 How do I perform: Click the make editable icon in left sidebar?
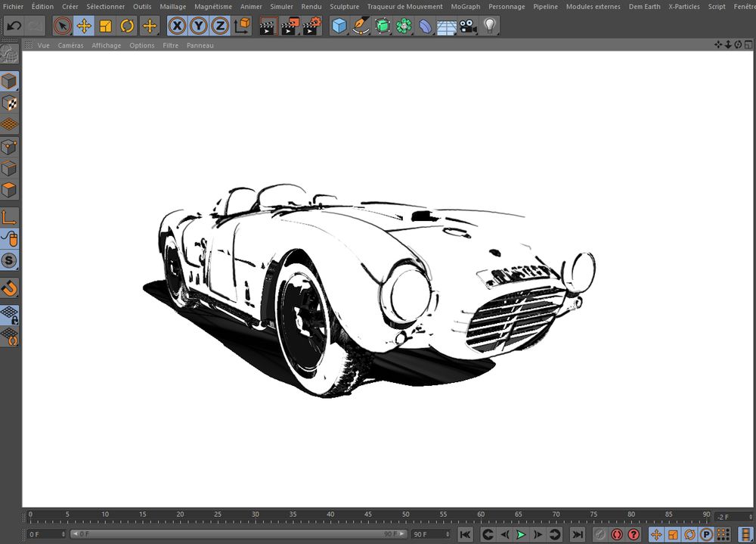tap(9, 54)
